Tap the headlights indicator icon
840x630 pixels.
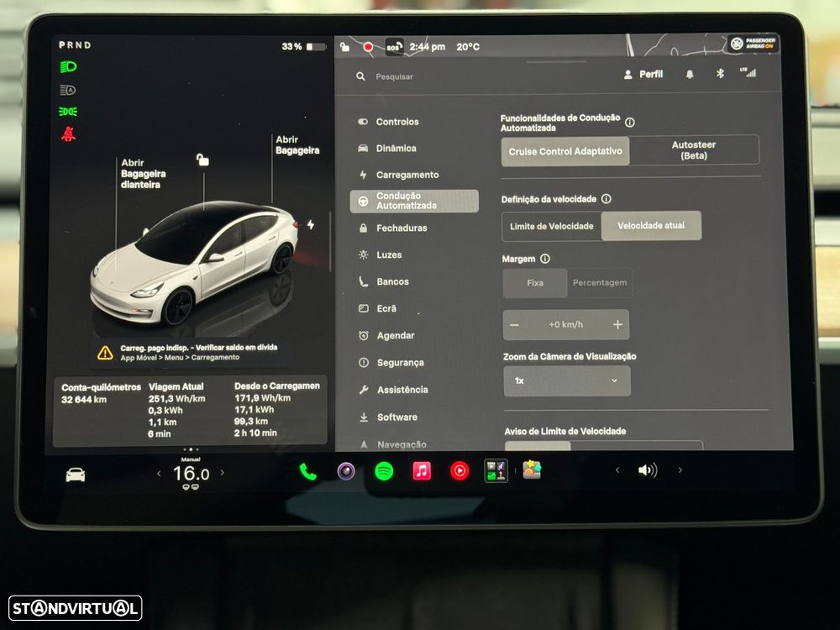point(68,67)
